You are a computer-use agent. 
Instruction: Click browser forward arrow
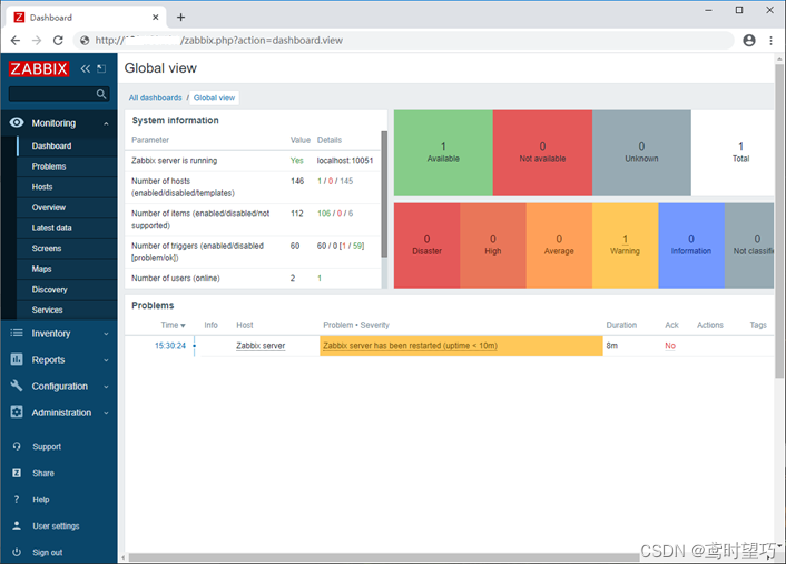[36, 40]
